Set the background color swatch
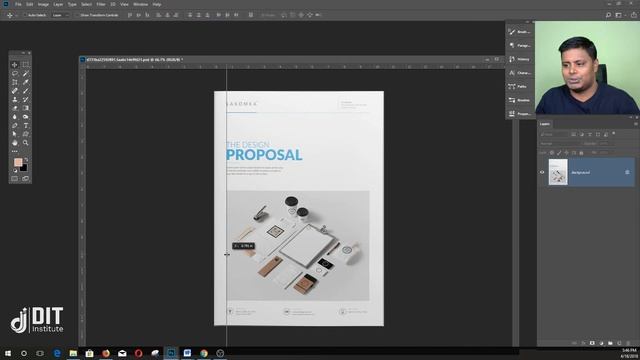Screen dimensions: 640x360 click(x=24, y=167)
